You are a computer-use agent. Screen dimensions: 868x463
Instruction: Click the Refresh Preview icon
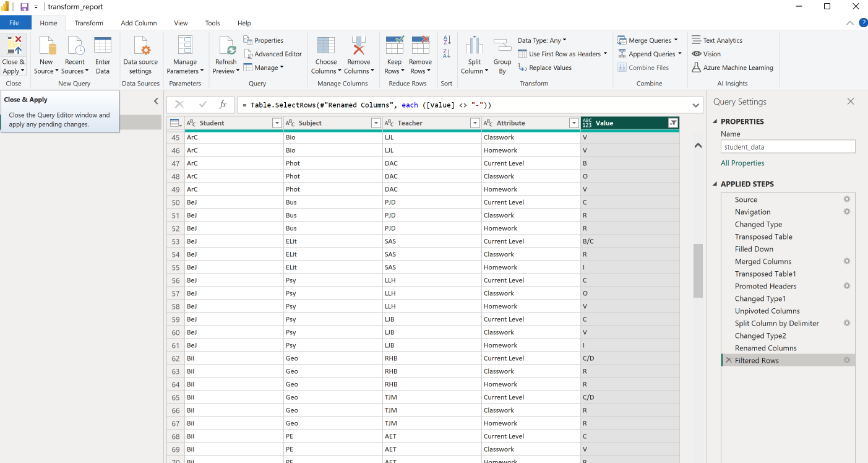226,46
